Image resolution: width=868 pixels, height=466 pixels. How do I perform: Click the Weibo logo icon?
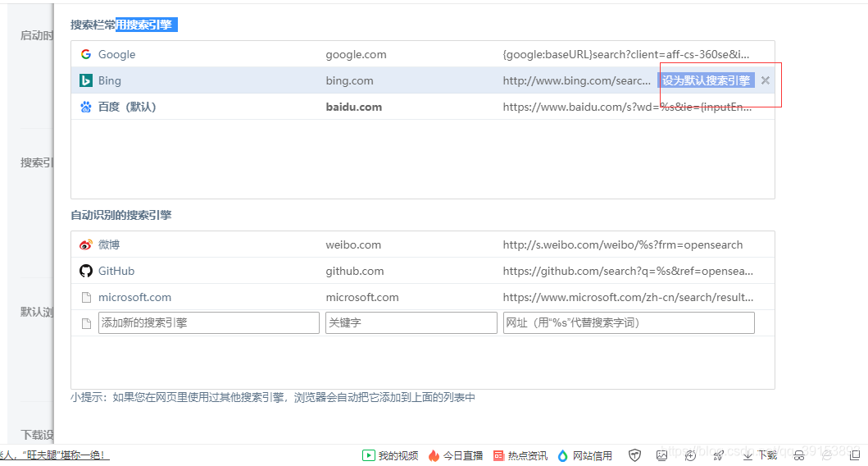86,245
